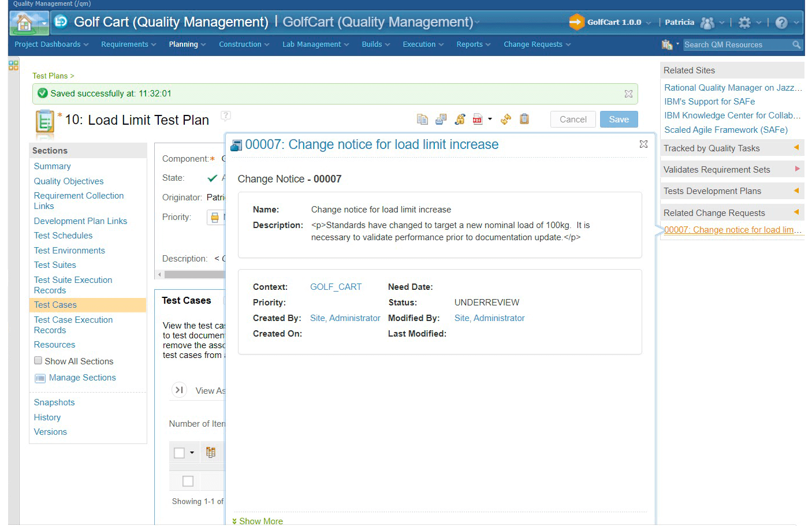Toggle the select-all checkbox in table header

pyautogui.click(x=180, y=453)
